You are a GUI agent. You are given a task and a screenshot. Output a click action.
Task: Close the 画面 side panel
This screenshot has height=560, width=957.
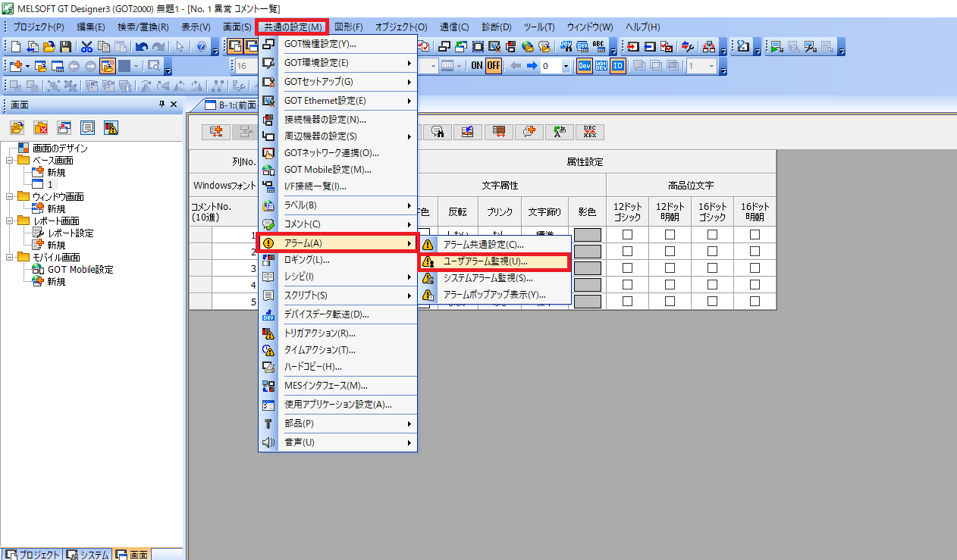coord(174,105)
